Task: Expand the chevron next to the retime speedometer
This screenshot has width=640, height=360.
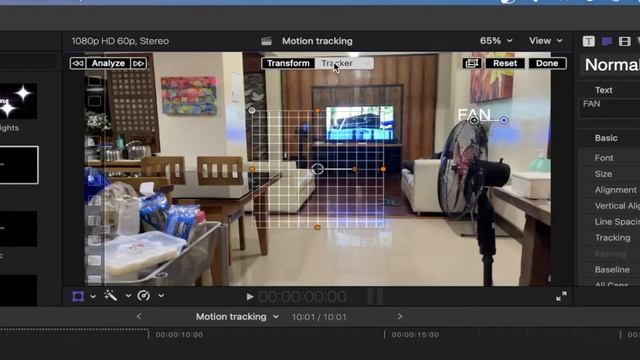Action: tap(161, 296)
